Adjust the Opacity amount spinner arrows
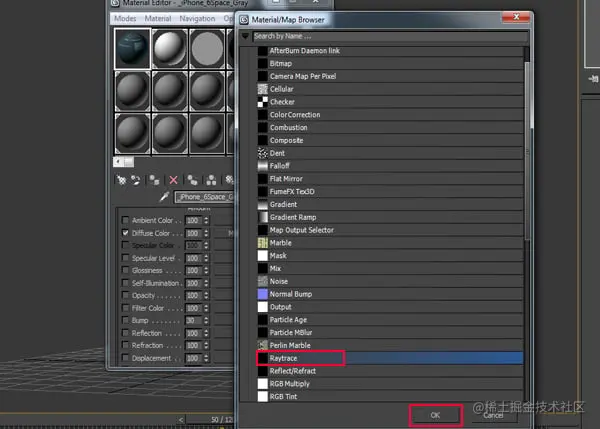This screenshot has width=600, height=429. [x=206, y=295]
